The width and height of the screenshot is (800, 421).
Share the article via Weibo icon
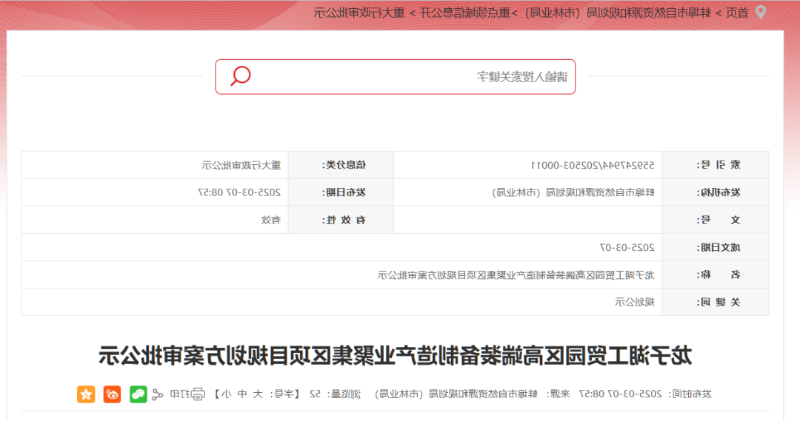click(112, 394)
